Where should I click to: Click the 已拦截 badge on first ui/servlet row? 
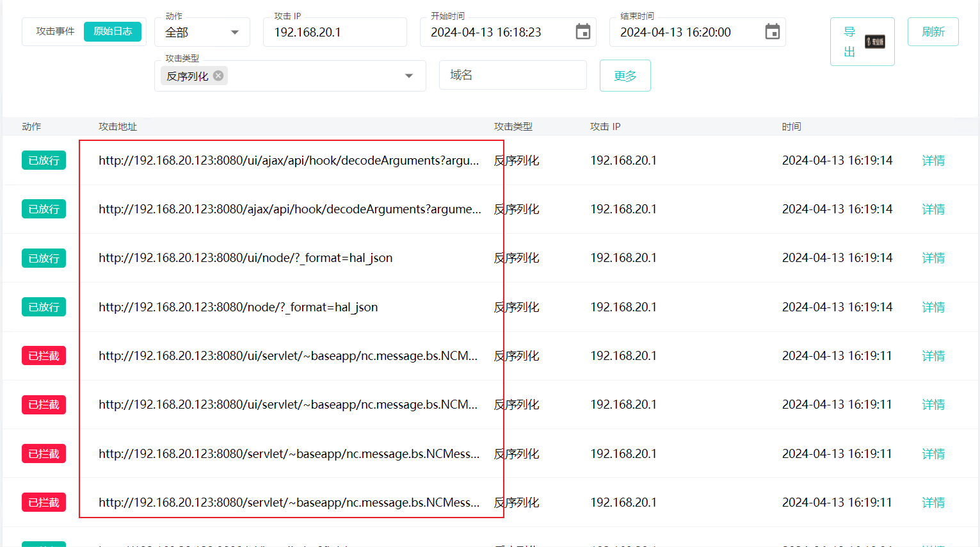[x=44, y=355]
